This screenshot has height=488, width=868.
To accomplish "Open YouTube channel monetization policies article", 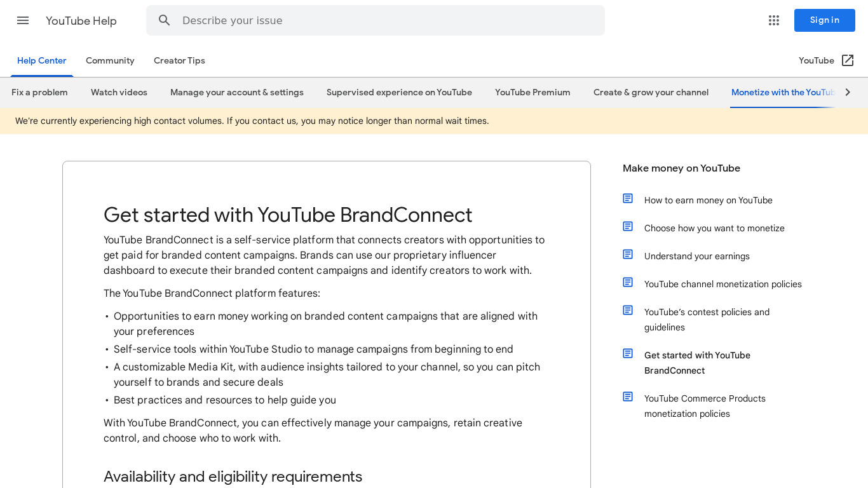I will click(723, 284).
